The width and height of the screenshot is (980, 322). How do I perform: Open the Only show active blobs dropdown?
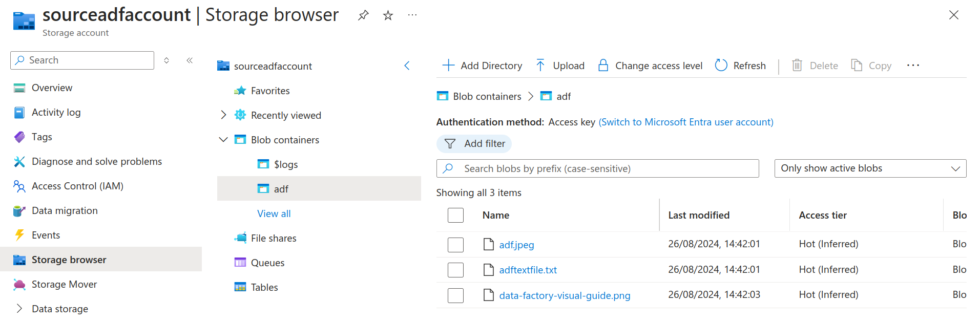tap(870, 168)
